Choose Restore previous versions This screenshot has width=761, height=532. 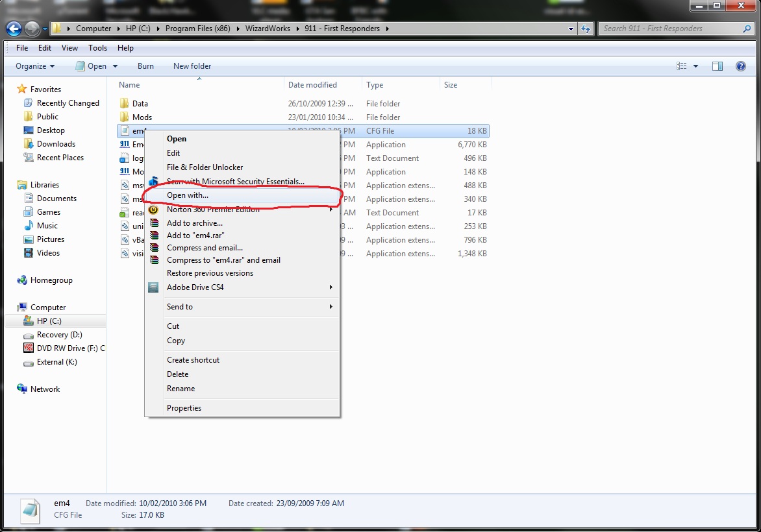click(x=243, y=273)
